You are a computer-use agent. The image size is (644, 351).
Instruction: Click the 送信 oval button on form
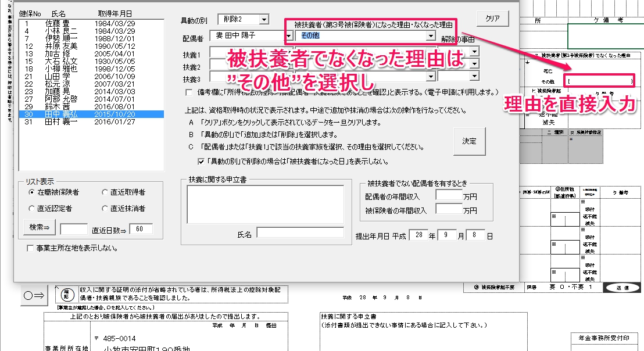pos(622,288)
